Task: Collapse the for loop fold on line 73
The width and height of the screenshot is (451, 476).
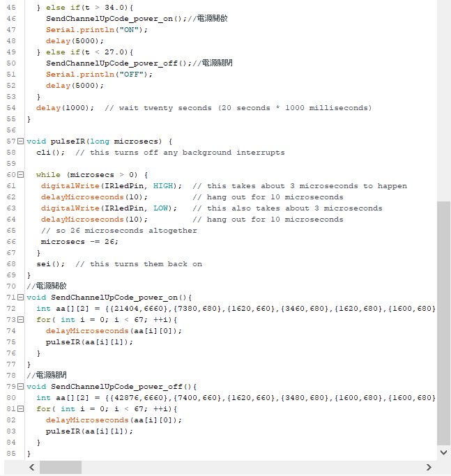Action: (x=20, y=320)
